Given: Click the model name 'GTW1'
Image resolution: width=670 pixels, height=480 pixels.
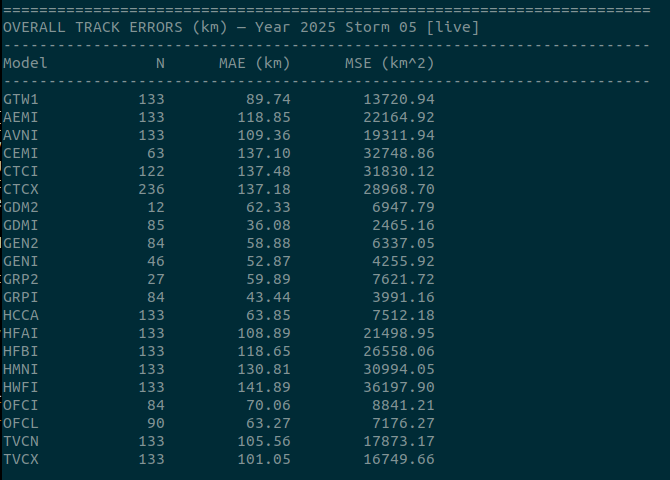Looking at the screenshot, I should (21, 99).
